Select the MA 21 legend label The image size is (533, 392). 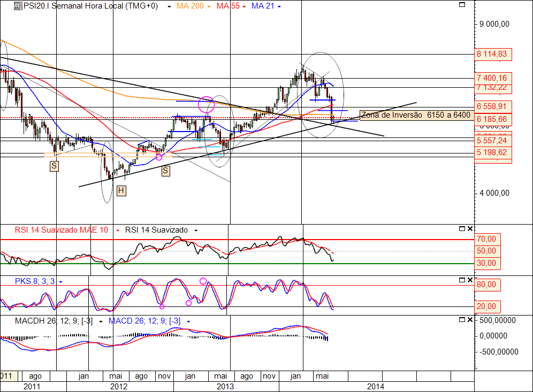pyautogui.click(x=263, y=6)
